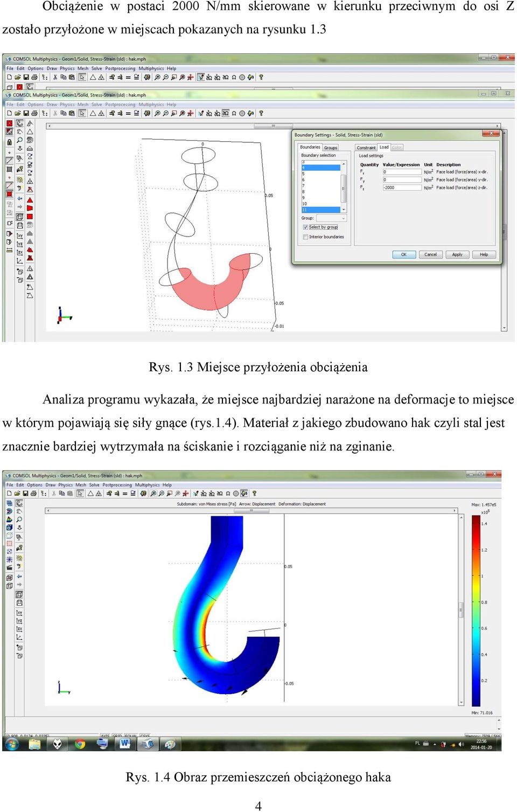The height and width of the screenshot is (812, 517).
Task: Enable the Interior boundaries checkbox
Action: coord(305,237)
